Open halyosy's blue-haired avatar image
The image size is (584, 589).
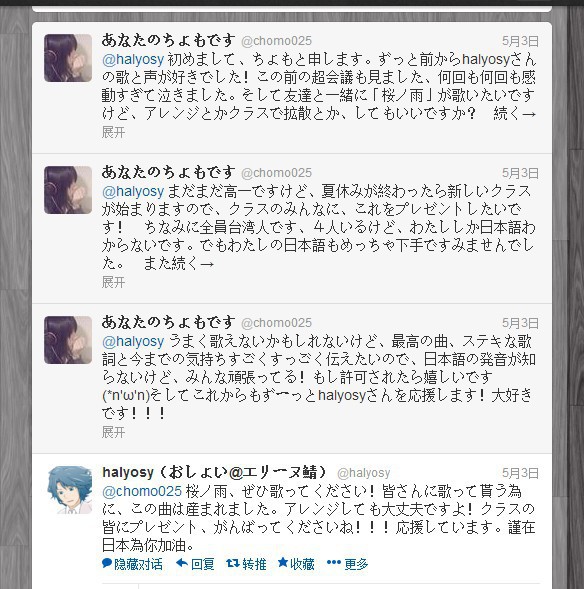70,490
